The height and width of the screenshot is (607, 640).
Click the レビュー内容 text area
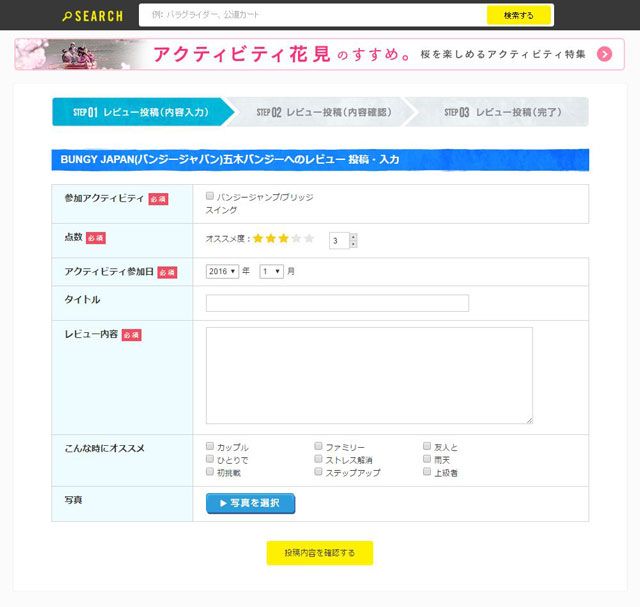click(369, 375)
